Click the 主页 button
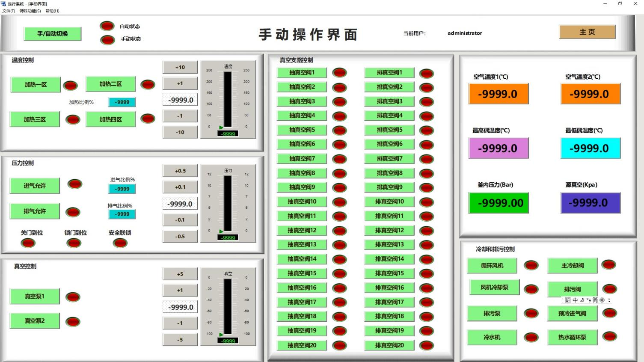This screenshot has width=644, height=362. (587, 32)
